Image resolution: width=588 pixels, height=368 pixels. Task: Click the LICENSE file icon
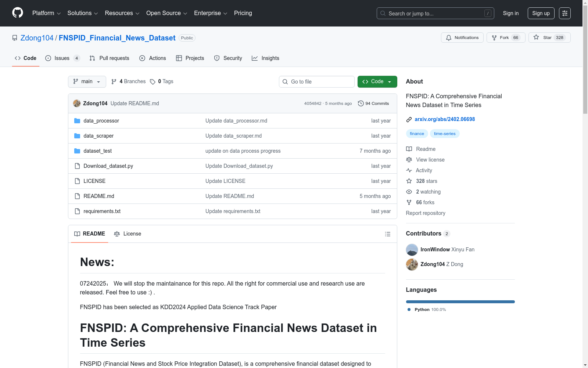coord(77,181)
